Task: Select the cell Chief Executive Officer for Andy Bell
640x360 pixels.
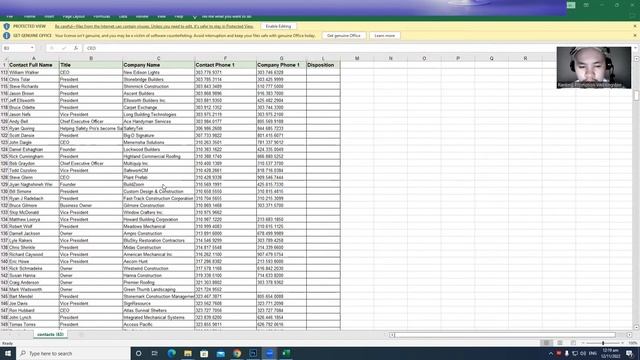Action: (x=91, y=121)
